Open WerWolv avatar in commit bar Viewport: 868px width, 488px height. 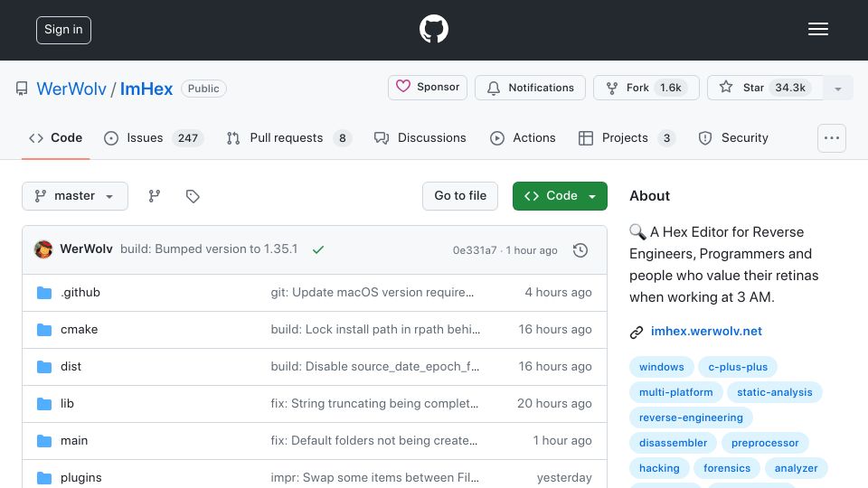pyautogui.click(x=43, y=249)
